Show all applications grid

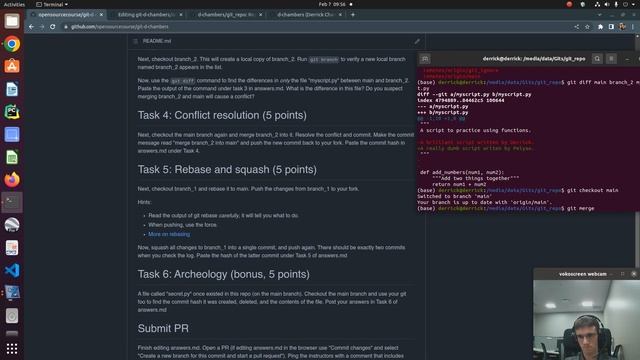click(x=12, y=348)
